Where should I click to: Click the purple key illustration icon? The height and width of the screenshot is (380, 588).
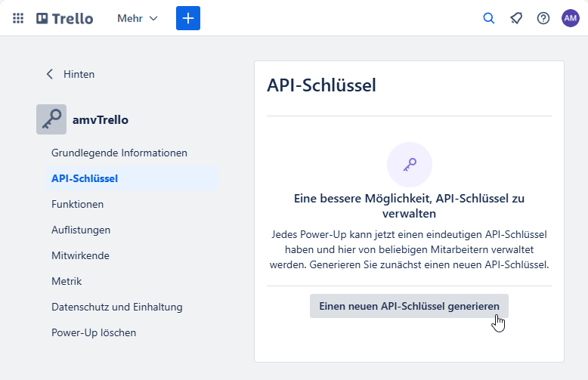(409, 165)
